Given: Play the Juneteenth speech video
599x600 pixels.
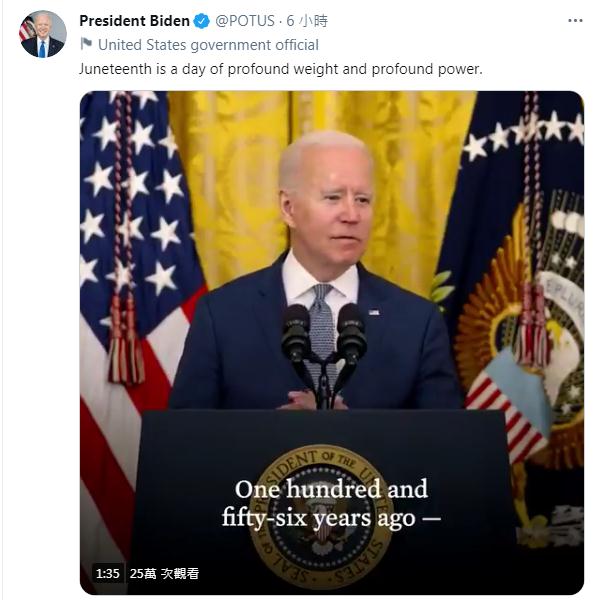Looking at the screenshot, I should [332, 342].
